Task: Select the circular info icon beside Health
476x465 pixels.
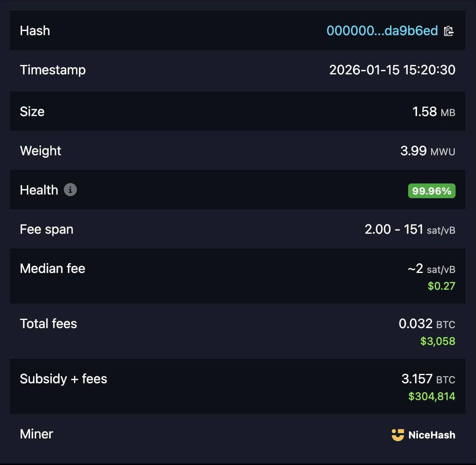Action: tap(70, 190)
